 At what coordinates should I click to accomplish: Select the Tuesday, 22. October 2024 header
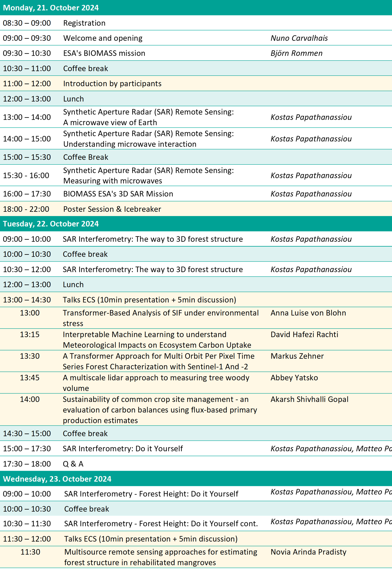click(x=51, y=224)
